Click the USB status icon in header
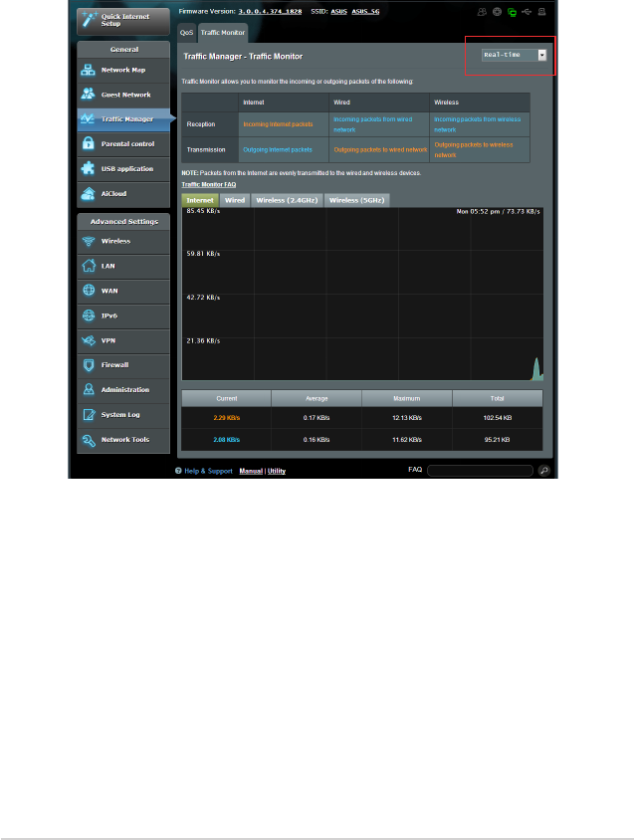The image size is (634, 840). pos(527,12)
